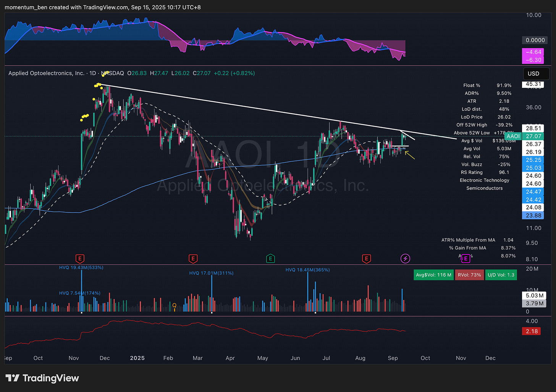Click the red RVol: 73% badge
Screen dimensions: 556x392
coord(469,275)
